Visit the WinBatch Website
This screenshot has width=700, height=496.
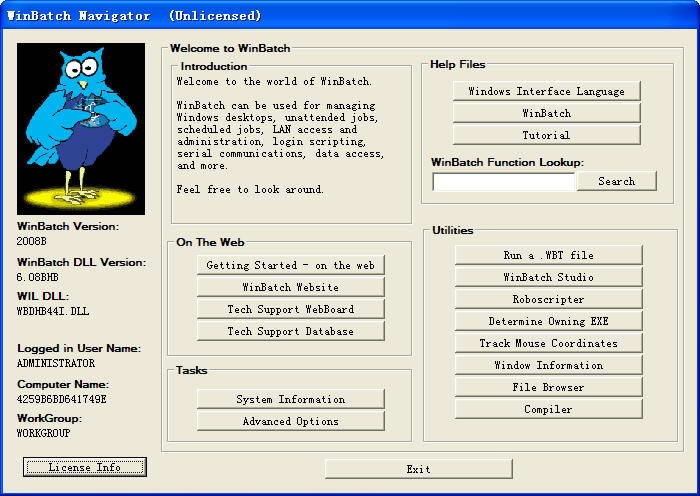[x=291, y=287]
